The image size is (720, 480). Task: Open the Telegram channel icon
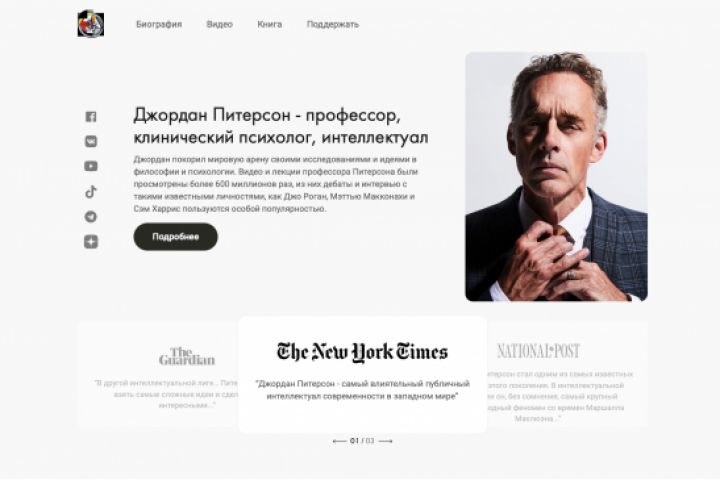[91, 216]
